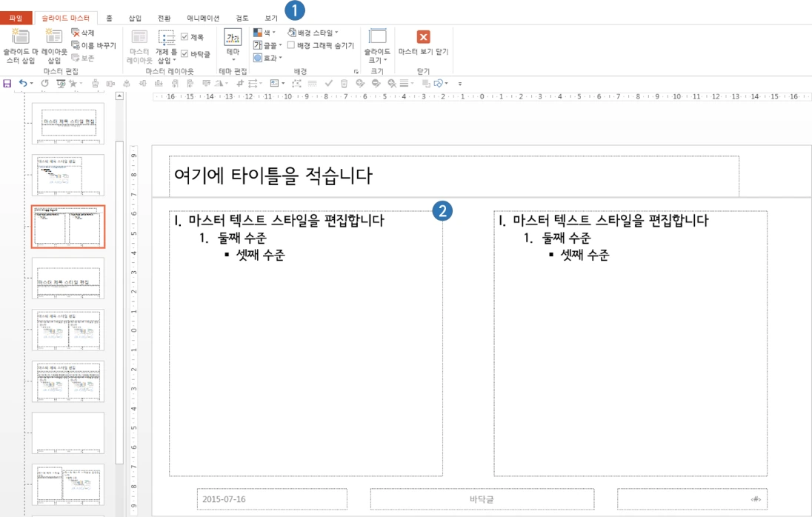Open the 색 dropdown
This screenshot has width=812, height=517.
pyautogui.click(x=264, y=33)
